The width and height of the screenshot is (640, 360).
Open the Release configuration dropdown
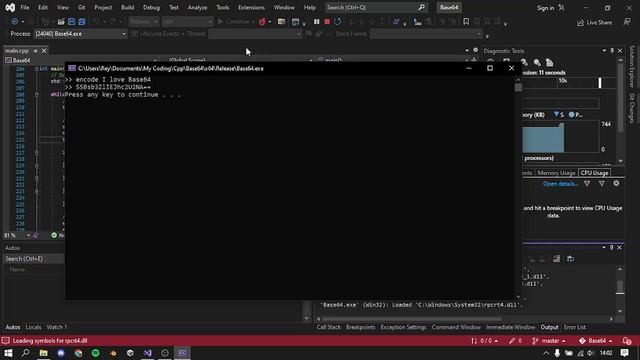tap(144, 22)
